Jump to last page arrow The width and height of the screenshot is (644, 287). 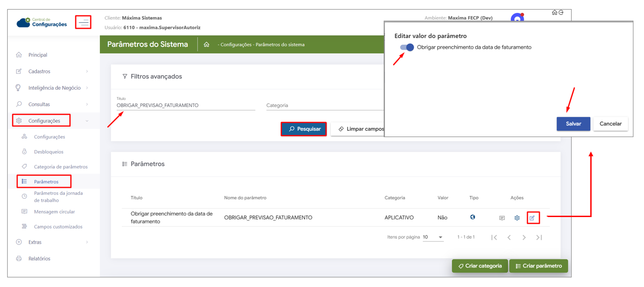coord(539,237)
